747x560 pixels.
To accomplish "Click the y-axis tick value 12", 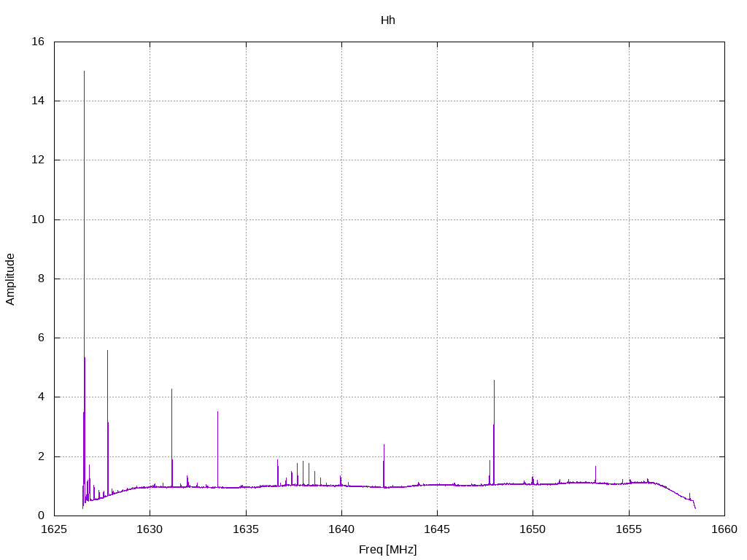I will click(x=38, y=160).
